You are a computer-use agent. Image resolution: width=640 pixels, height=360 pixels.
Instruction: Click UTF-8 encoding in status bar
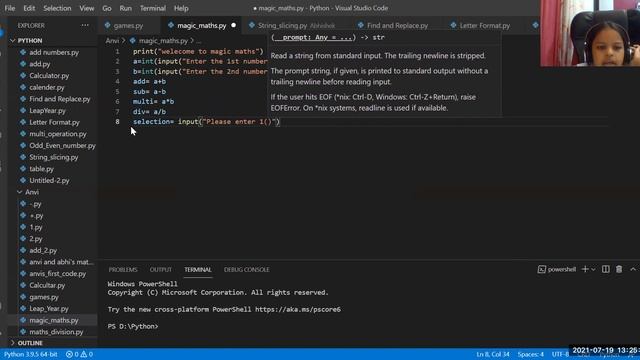[x=560, y=354]
